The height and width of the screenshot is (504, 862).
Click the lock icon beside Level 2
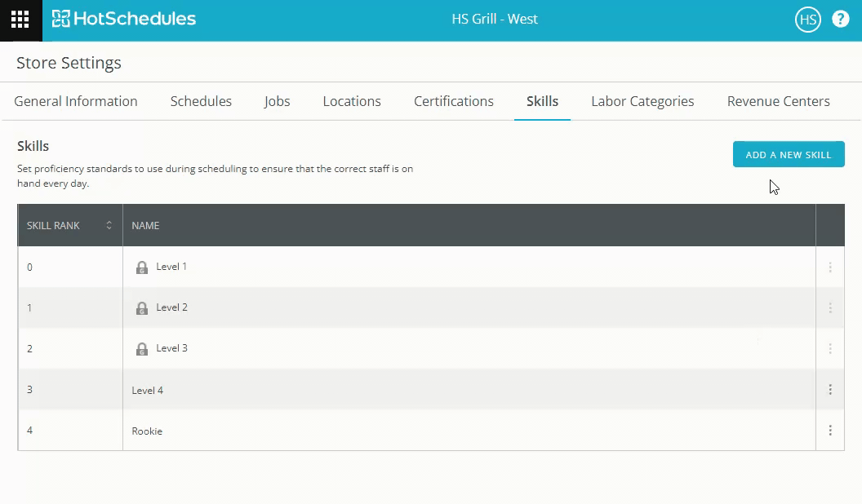click(142, 308)
